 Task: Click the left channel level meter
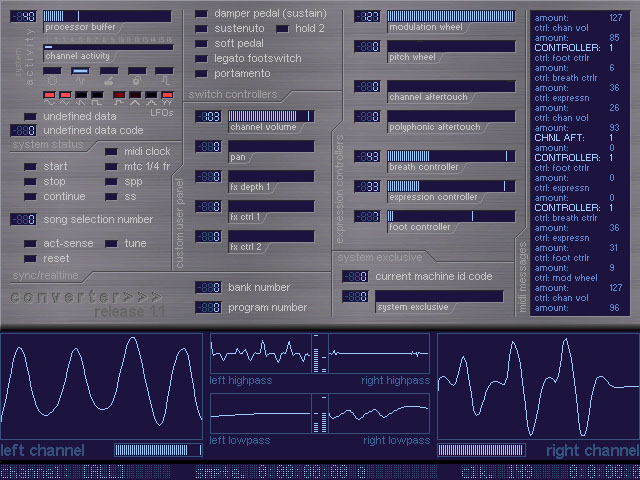pos(158,450)
